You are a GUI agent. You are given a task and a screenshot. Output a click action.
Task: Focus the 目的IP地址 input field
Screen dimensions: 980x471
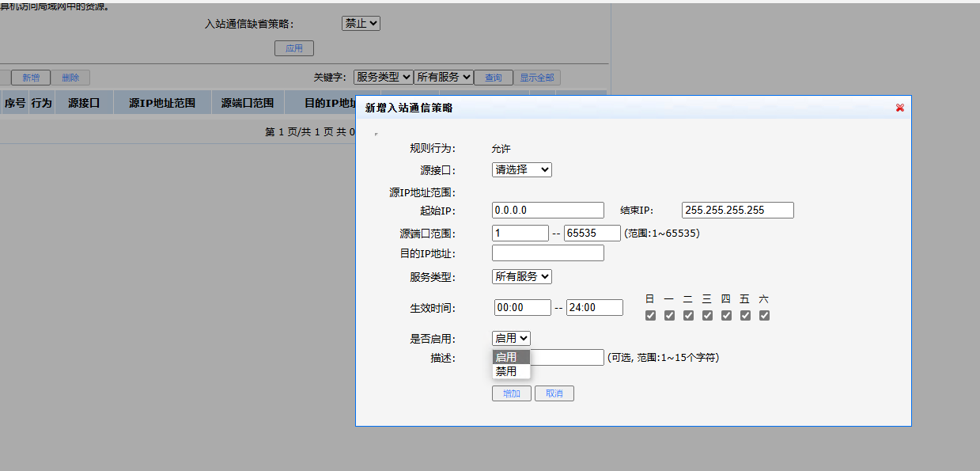point(548,253)
